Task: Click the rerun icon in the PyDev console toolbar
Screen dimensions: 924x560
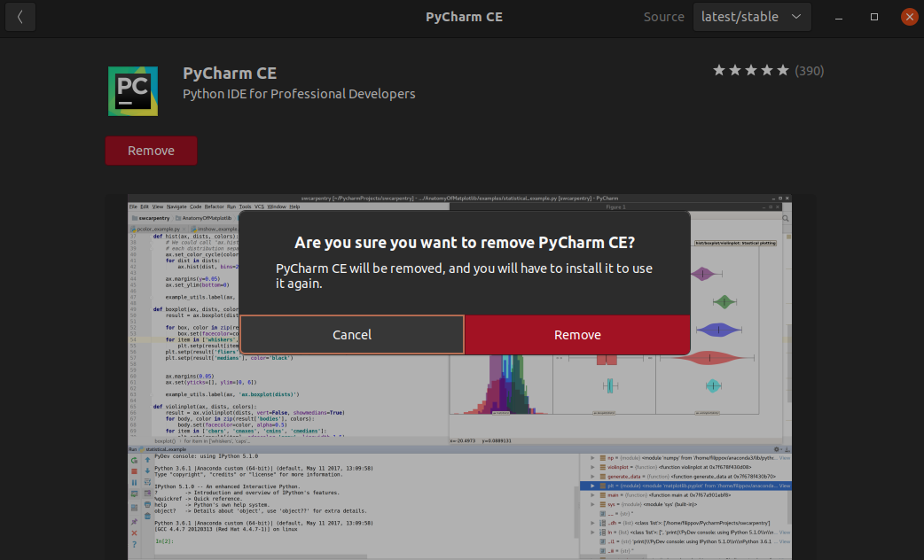Action: pos(134,461)
